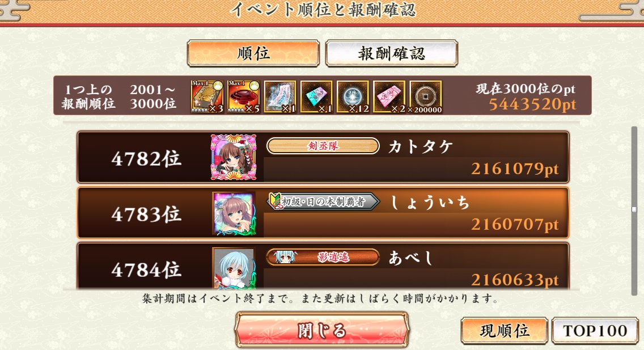Show the TOP100 ranking
Screen dimensions: 644x350
coord(595,330)
